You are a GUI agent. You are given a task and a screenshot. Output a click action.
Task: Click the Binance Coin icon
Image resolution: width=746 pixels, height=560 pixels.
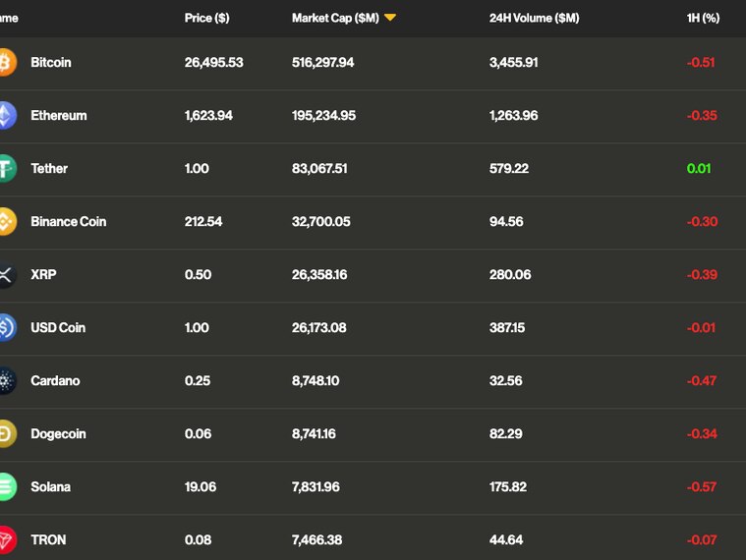(x=6, y=221)
